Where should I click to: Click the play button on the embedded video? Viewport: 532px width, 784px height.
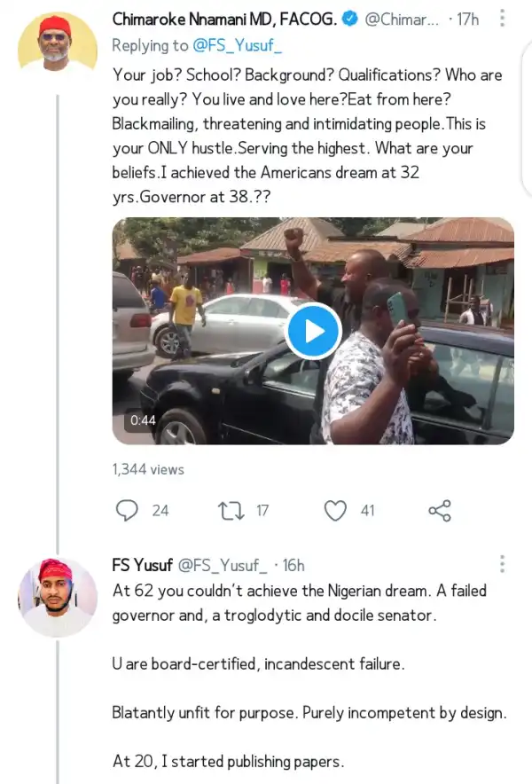313,331
